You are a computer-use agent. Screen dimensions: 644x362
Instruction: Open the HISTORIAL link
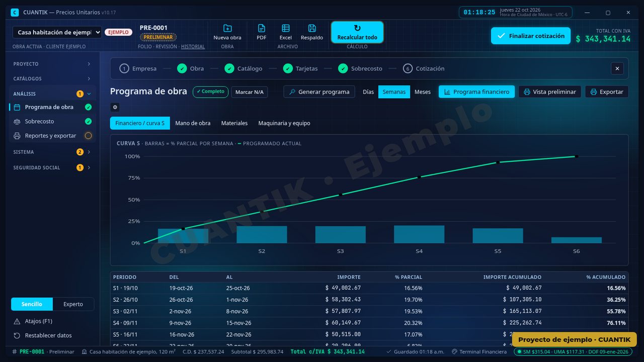pos(193,47)
